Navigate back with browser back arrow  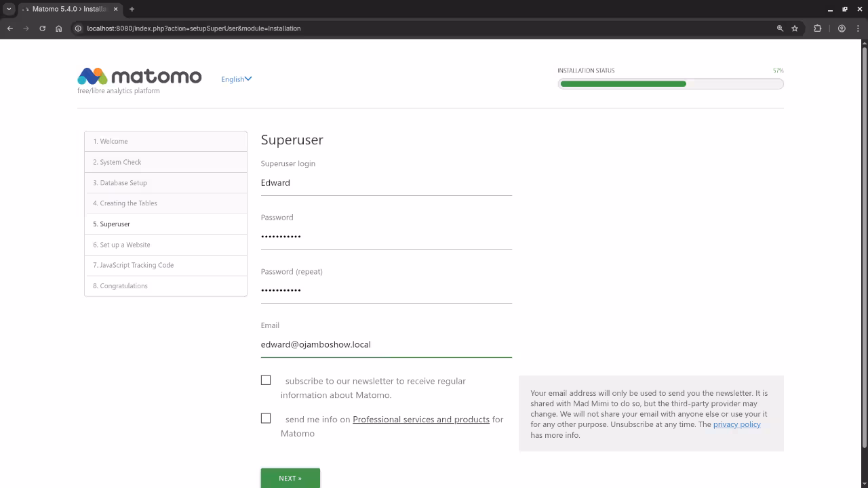(x=10, y=28)
